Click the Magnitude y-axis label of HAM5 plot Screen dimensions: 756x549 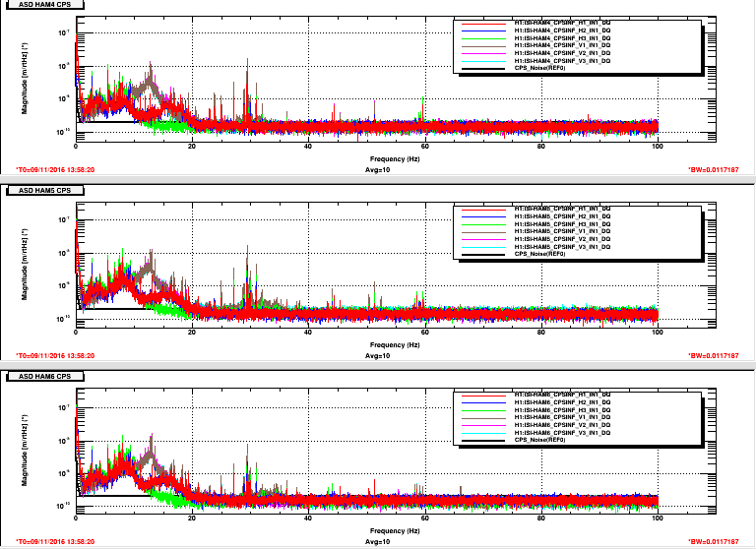coord(24,265)
